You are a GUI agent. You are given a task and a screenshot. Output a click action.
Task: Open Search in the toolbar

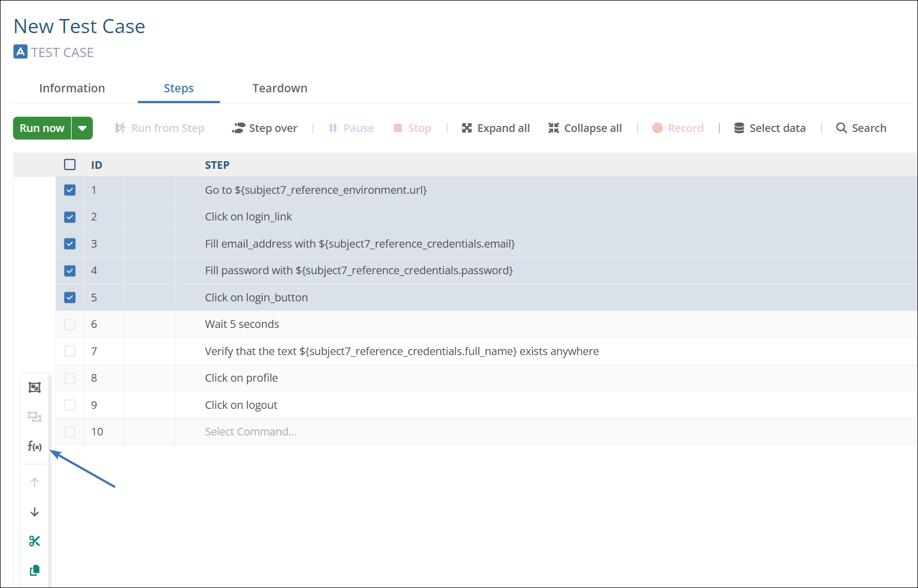861,128
